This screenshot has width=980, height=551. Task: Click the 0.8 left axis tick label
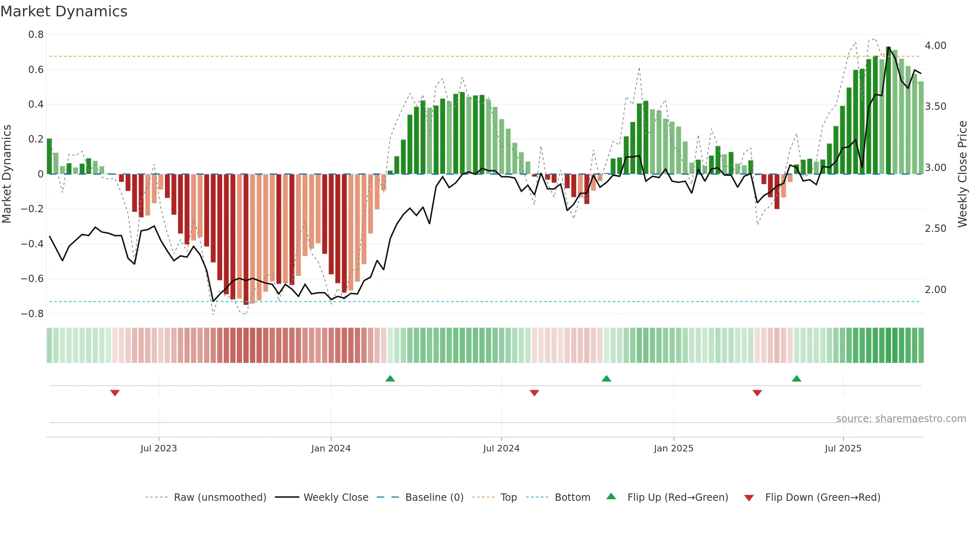(36, 35)
